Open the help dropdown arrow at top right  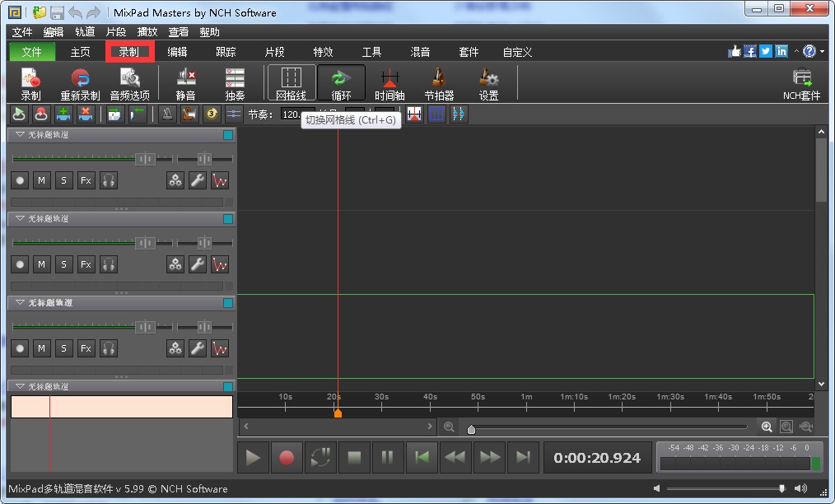click(823, 52)
